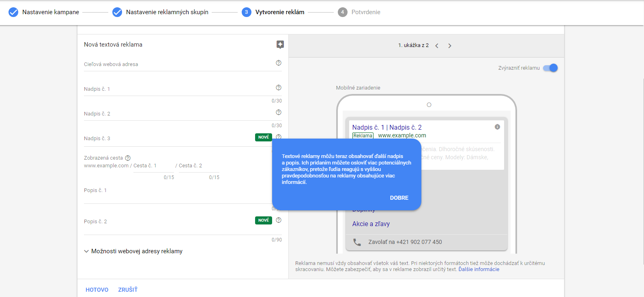Open help icon for Zobrazená cesta

point(128,158)
